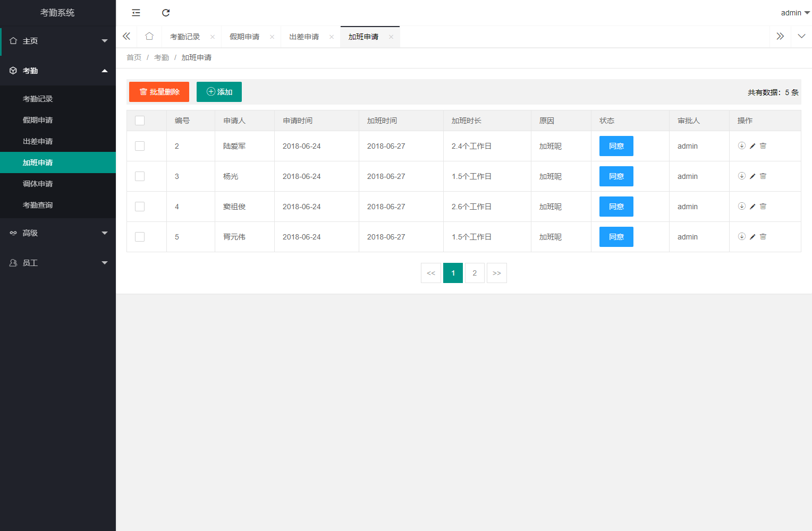Switch to the 假期申请 tab
This screenshot has height=531, width=812.
click(244, 37)
